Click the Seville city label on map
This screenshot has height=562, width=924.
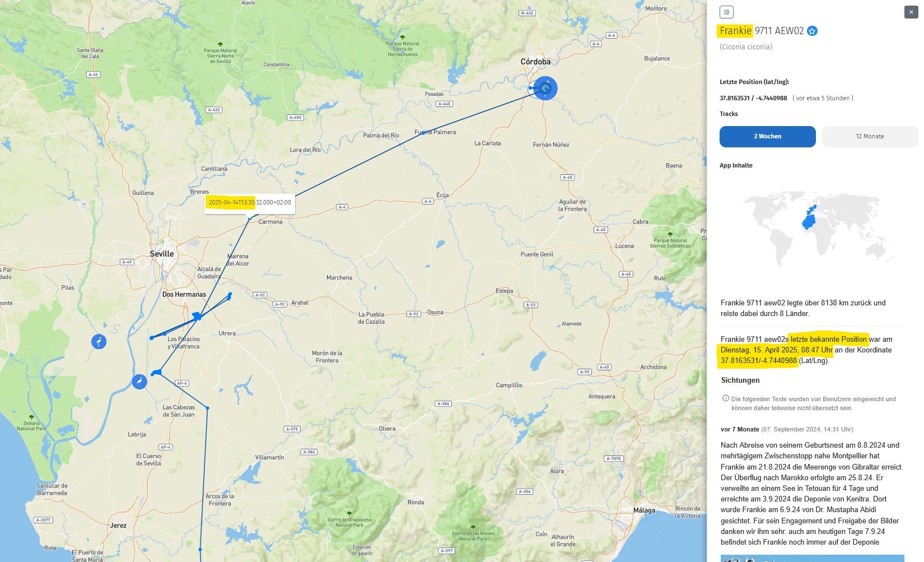pos(162,254)
